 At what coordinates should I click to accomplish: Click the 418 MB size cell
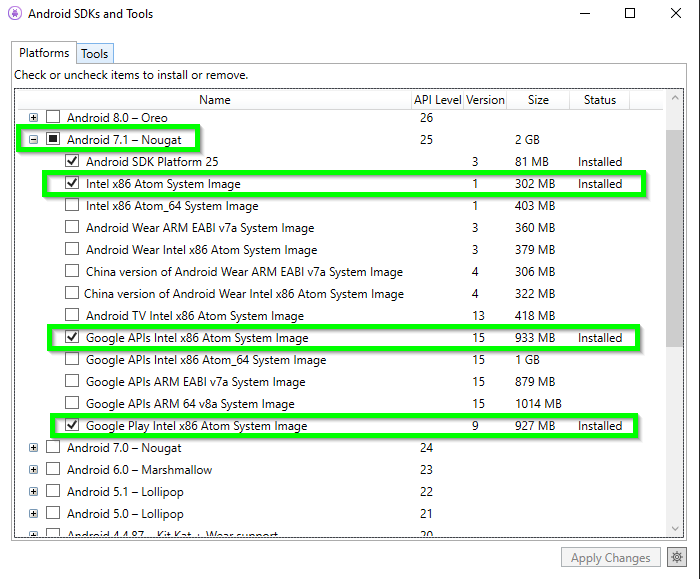(535, 316)
